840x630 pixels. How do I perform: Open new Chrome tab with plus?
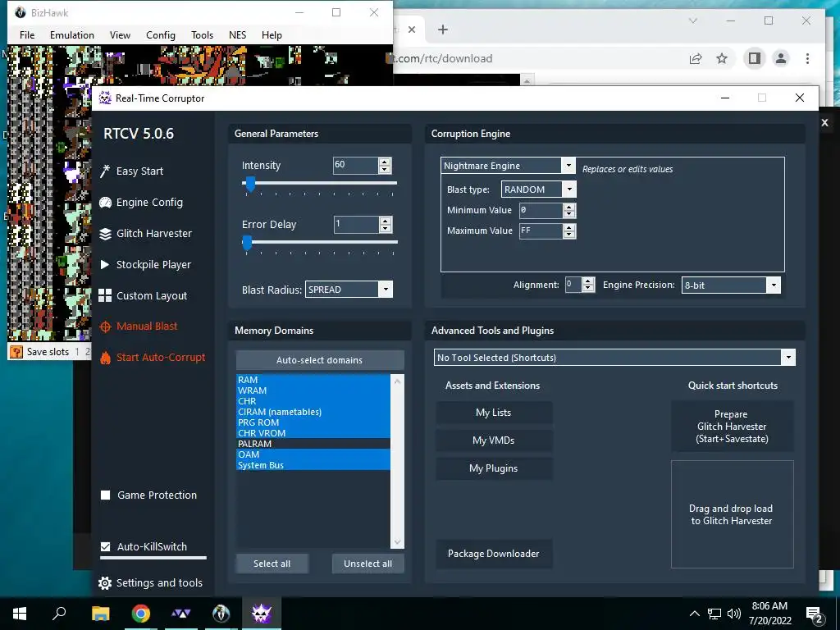point(443,30)
